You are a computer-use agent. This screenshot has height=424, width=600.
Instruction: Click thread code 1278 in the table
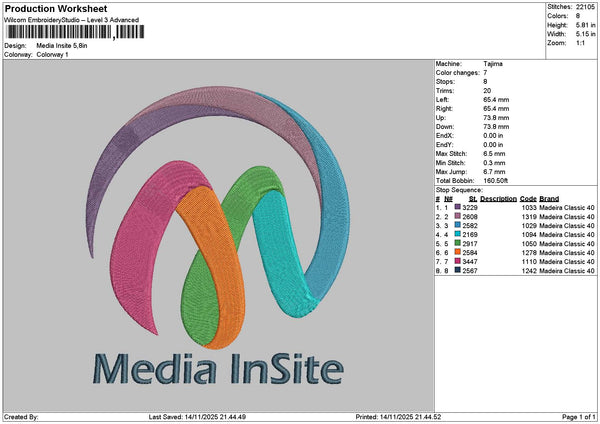click(529, 253)
